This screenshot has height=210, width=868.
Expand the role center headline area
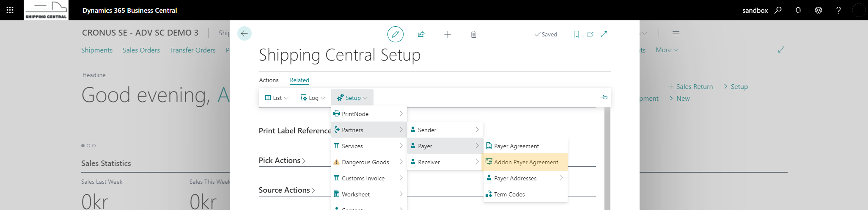pyautogui.click(x=781, y=50)
